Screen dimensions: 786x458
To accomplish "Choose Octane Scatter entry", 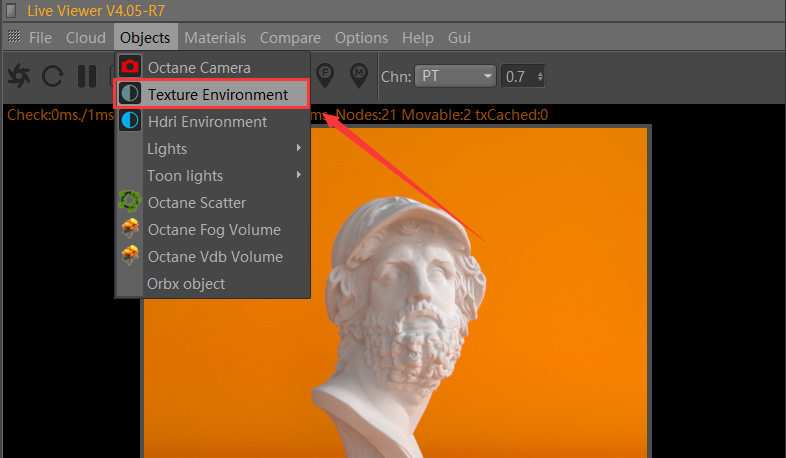I will (x=213, y=202).
